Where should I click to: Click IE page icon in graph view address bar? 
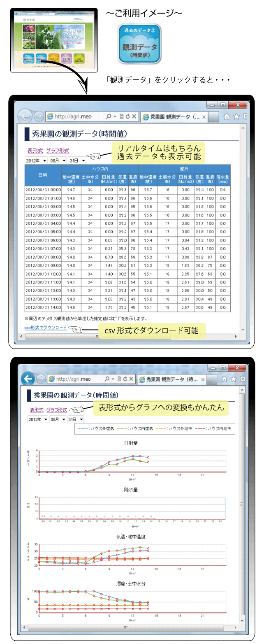[52, 379]
